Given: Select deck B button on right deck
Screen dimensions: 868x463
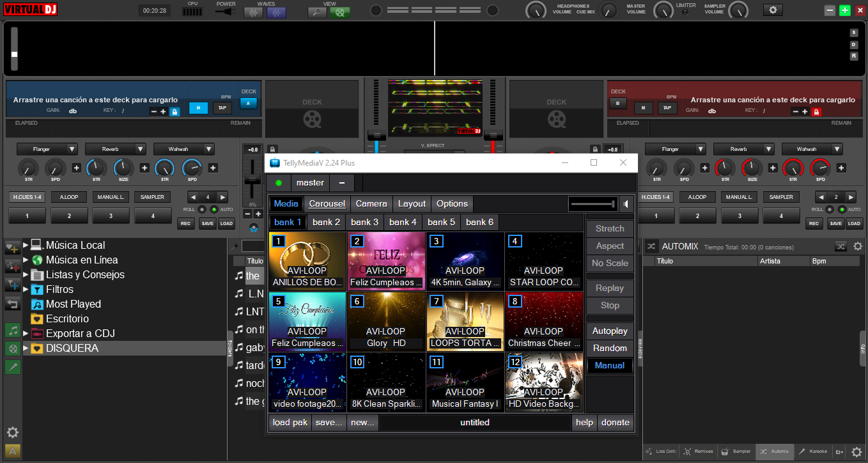Looking at the screenshot, I should 618,103.
